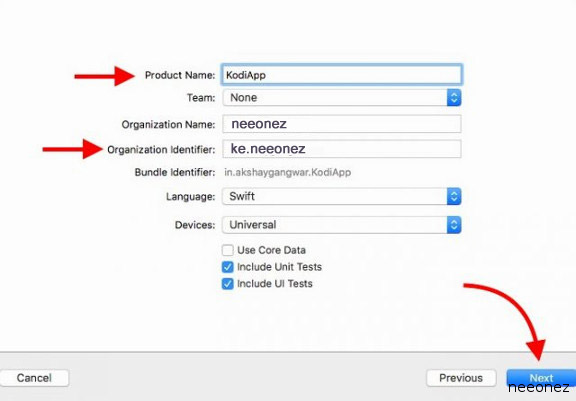Click the Organization Identifier field

click(342, 149)
